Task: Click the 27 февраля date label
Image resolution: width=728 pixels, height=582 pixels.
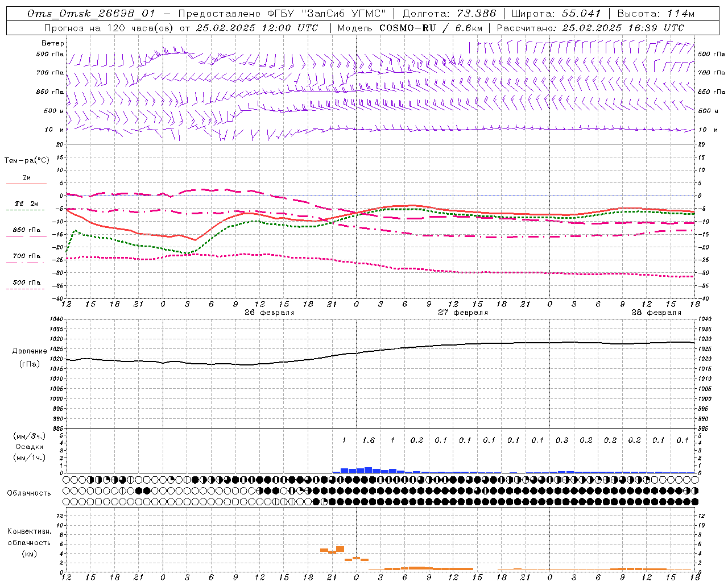Action: coord(463,313)
